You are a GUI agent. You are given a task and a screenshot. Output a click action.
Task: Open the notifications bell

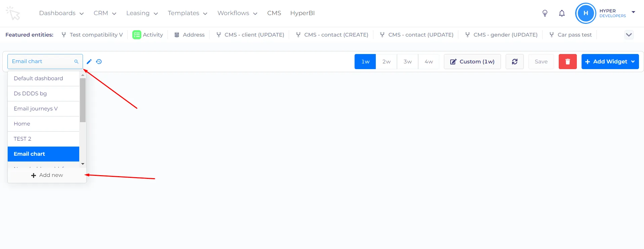pyautogui.click(x=562, y=13)
